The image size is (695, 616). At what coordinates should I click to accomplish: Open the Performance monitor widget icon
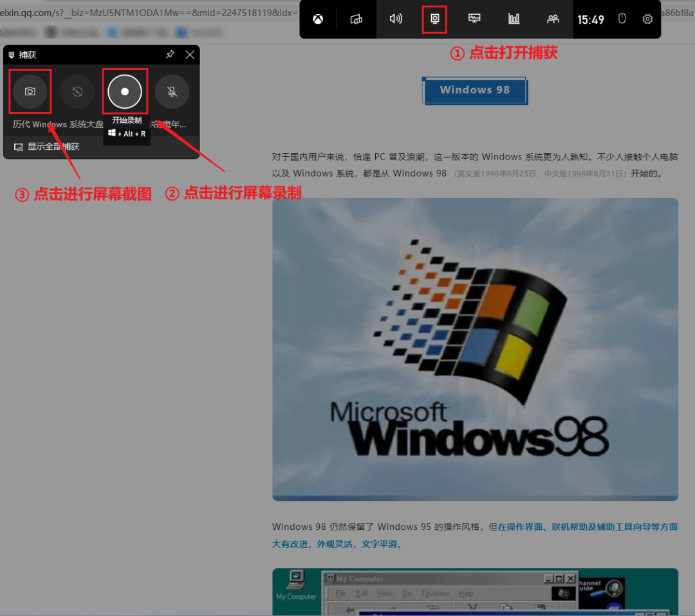coord(474,19)
